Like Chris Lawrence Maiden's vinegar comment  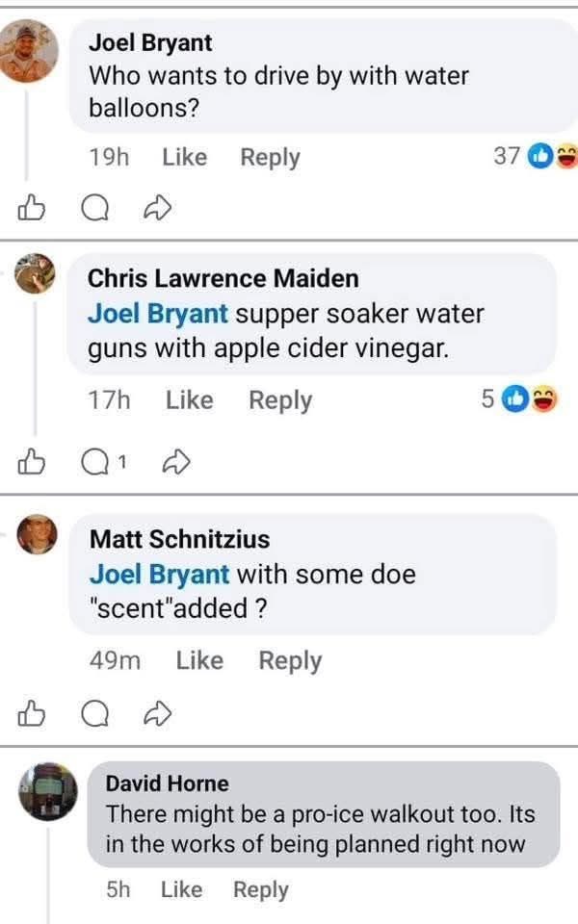click(x=189, y=399)
